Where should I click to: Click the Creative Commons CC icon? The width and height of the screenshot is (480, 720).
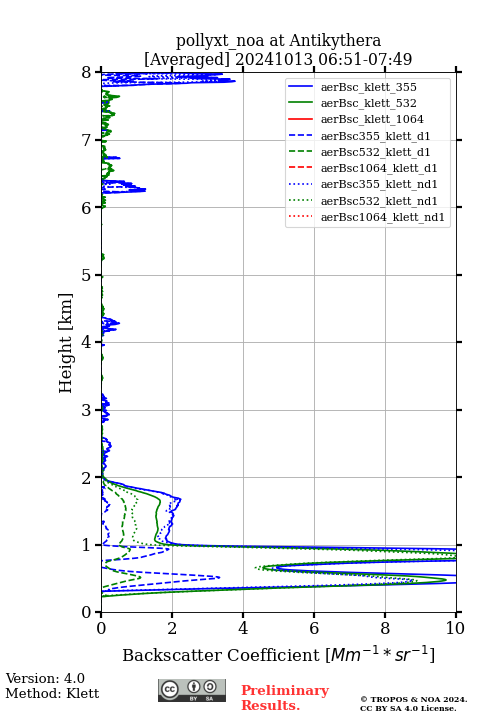coord(170,689)
